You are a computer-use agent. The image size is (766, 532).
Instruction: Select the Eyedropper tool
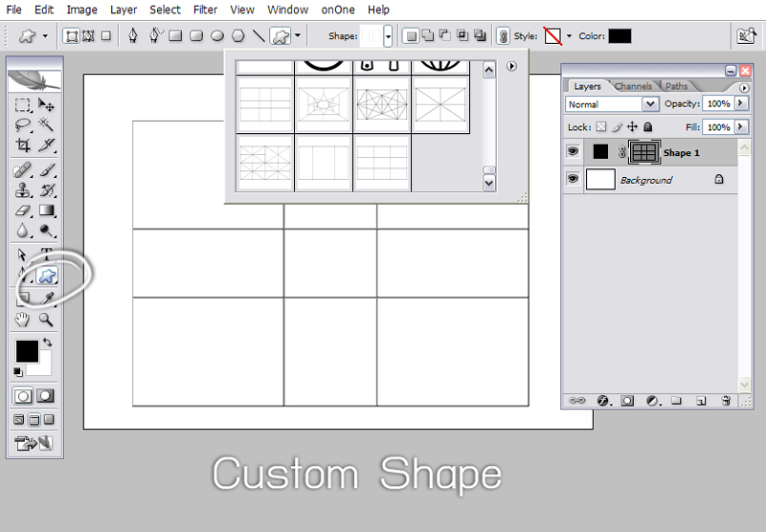point(47,298)
